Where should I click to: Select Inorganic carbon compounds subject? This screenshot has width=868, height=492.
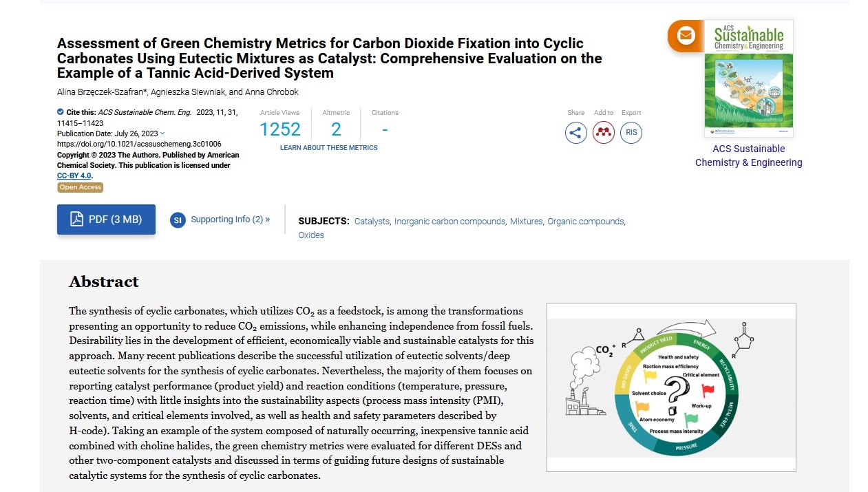(x=450, y=222)
